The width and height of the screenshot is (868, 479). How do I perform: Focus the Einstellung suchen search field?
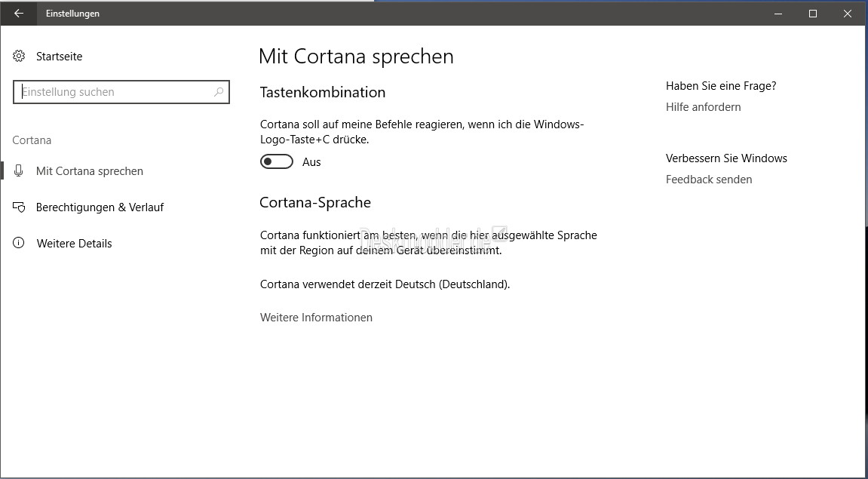[121, 92]
